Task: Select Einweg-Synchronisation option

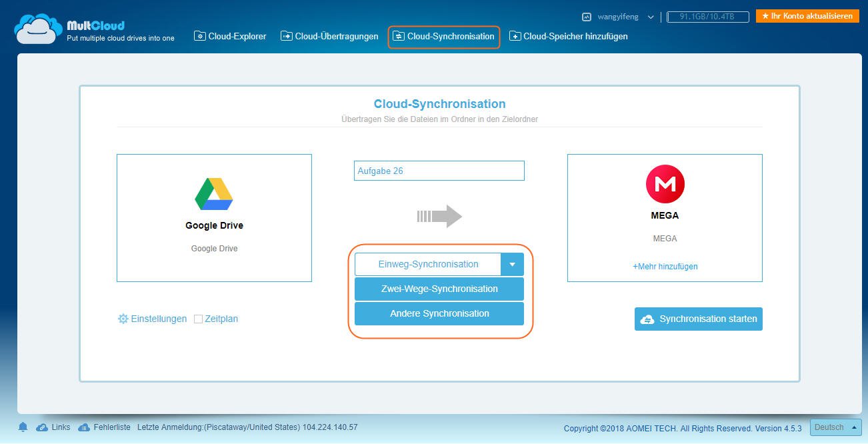Action: tap(428, 264)
